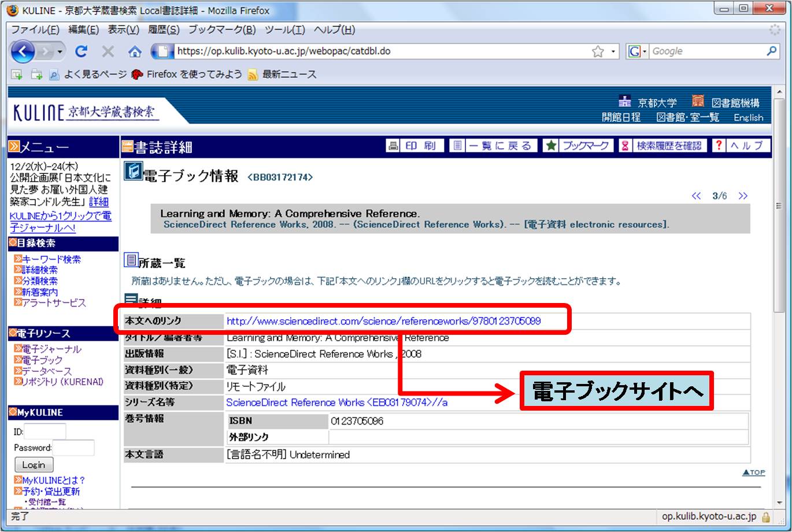The width and height of the screenshot is (792, 532).
Task: Jump to page top with ▲TOP link
Action: coord(753,472)
